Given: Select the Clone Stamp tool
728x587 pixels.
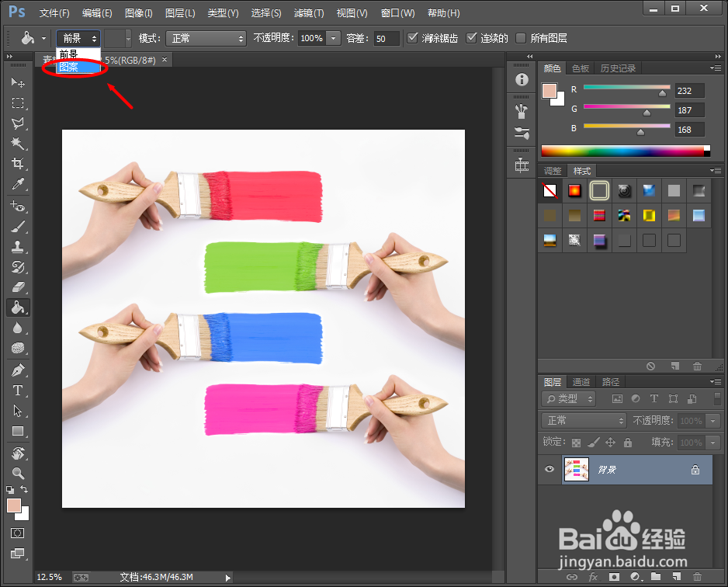Looking at the screenshot, I should click(18, 247).
